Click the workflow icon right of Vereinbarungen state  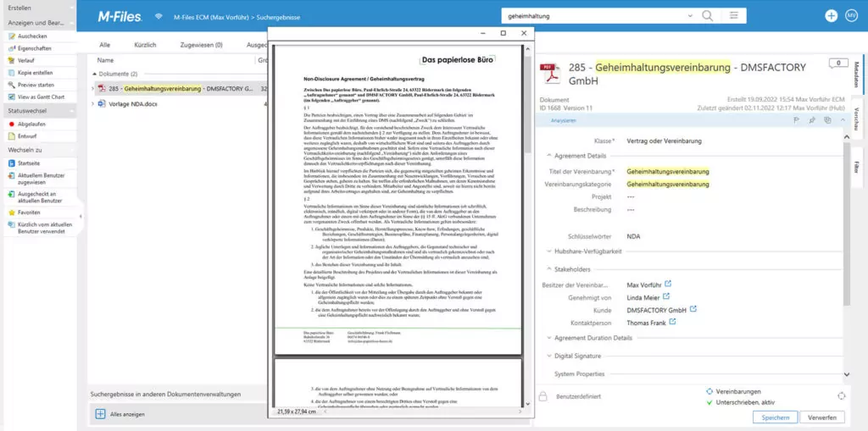[x=842, y=395]
